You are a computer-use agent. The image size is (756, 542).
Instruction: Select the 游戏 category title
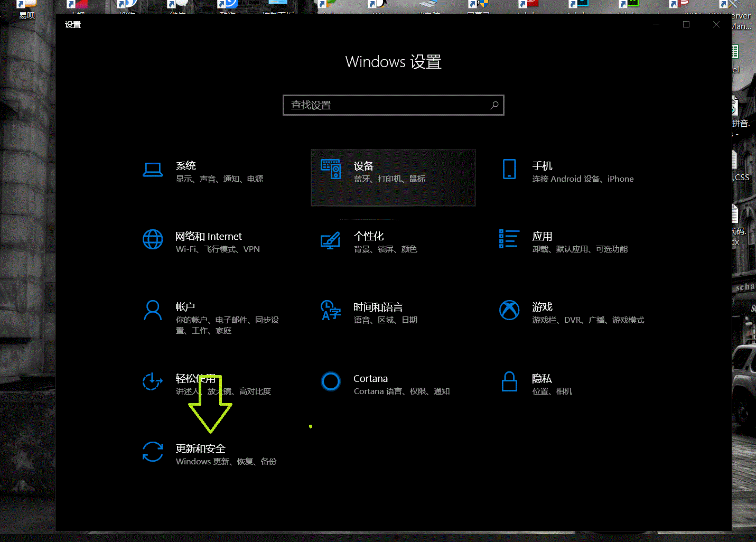[x=542, y=307]
